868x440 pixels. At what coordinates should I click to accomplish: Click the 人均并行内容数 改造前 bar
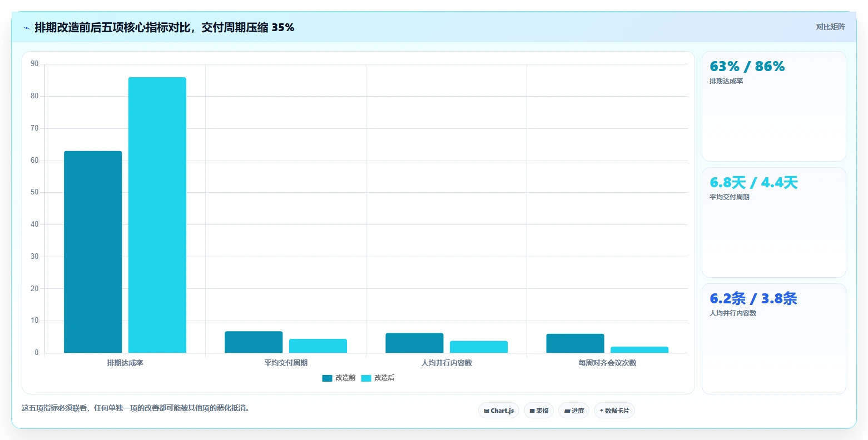click(414, 343)
